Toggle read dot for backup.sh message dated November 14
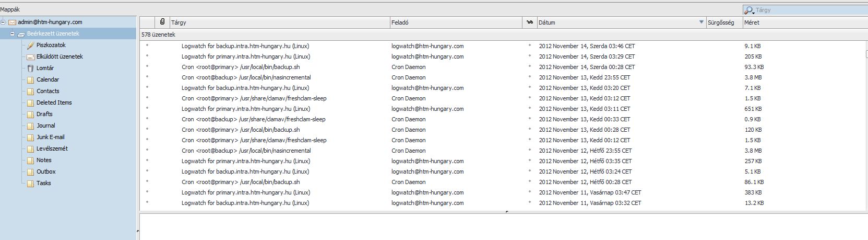The height and width of the screenshot is (240, 868). point(529,66)
